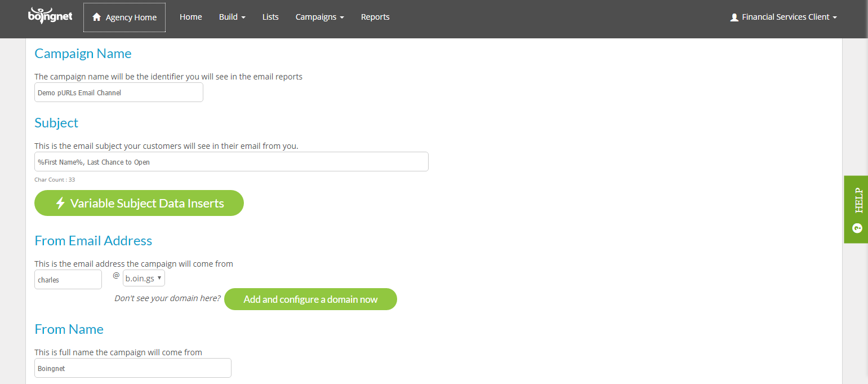Open the Lists page
This screenshot has width=868, height=384.
point(270,17)
